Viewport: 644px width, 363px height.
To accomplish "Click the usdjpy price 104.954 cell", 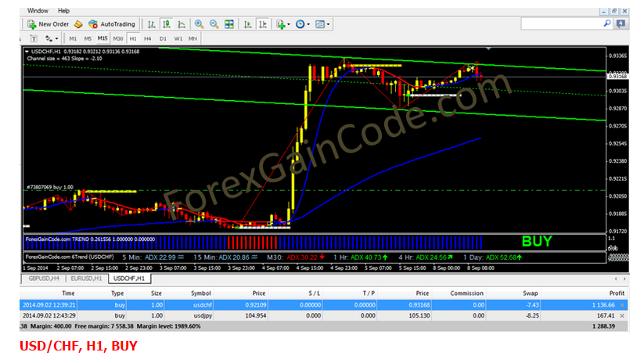I will click(255, 316).
